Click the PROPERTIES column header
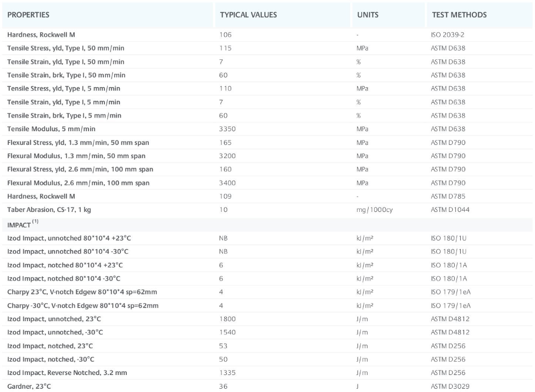 28,15
